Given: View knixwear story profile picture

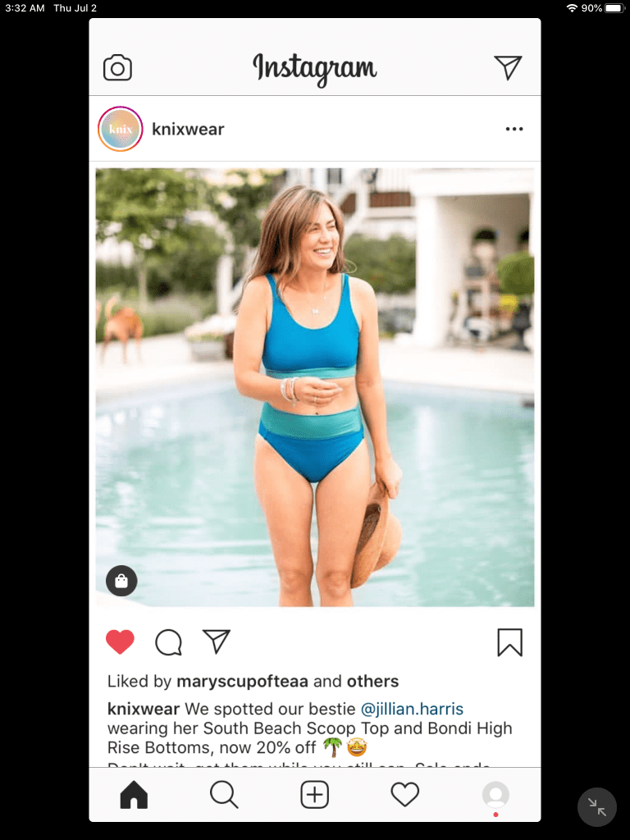Looking at the screenshot, I should click(x=121, y=129).
